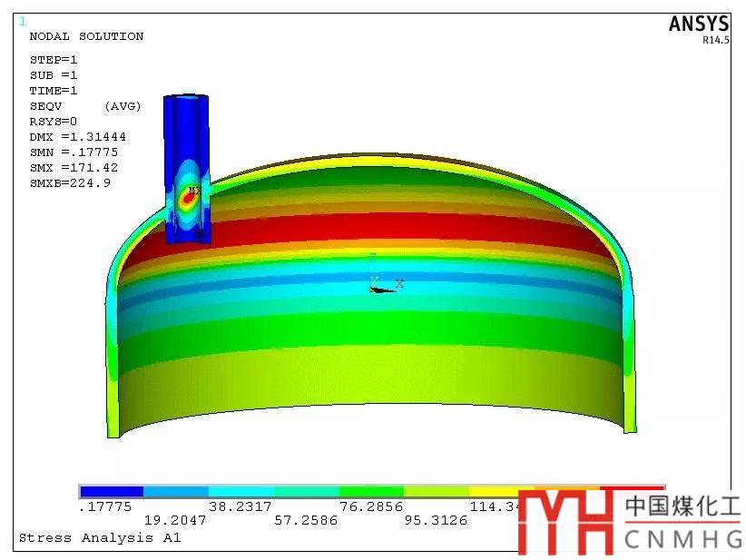Select the 19.2047 legend value
This screenshot has height=560, width=746.
pos(175,521)
